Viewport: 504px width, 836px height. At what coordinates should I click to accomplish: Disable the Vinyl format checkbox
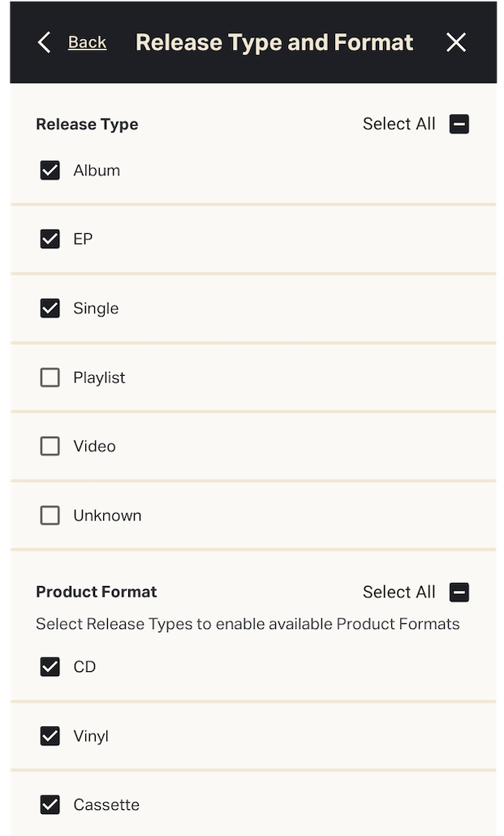(x=50, y=736)
